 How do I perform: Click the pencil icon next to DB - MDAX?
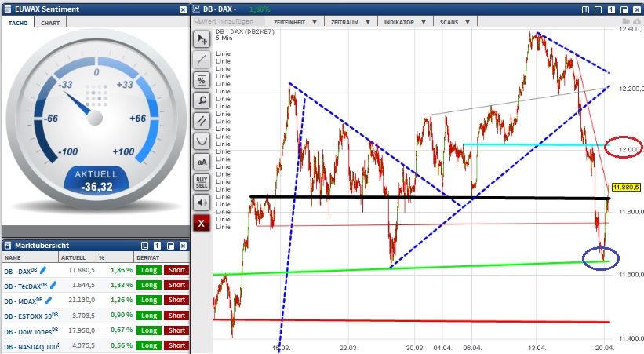click(x=49, y=300)
